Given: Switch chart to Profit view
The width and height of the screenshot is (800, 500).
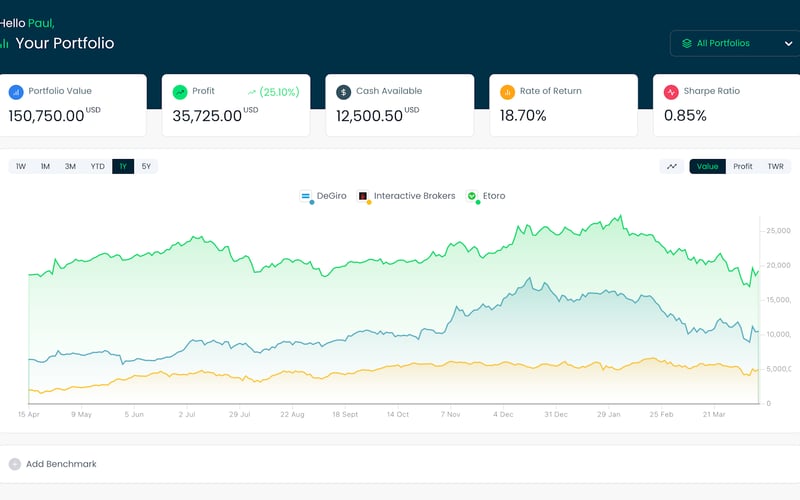Looking at the screenshot, I should (x=743, y=166).
